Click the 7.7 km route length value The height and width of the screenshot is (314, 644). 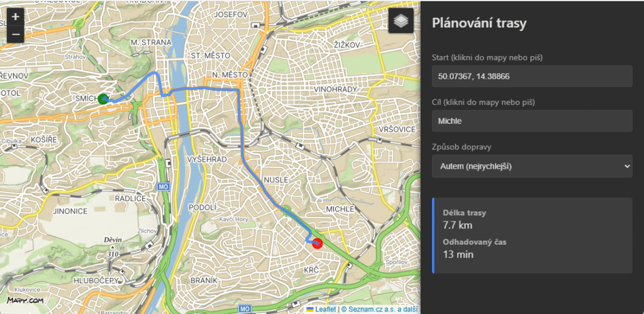point(457,225)
